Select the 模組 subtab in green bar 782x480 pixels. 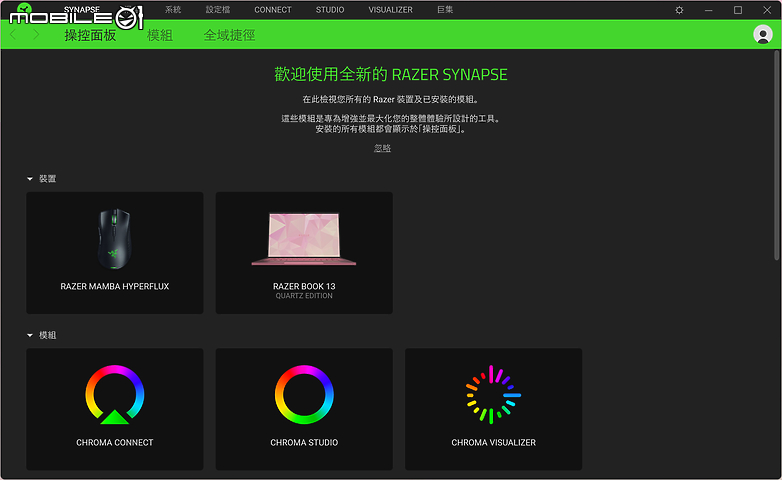pyautogui.click(x=160, y=35)
